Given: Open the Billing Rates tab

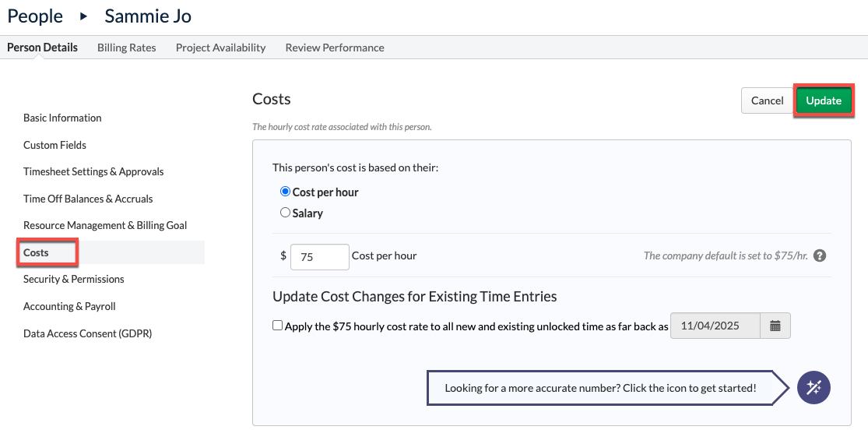Looking at the screenshot, I should tap(127, 48).
